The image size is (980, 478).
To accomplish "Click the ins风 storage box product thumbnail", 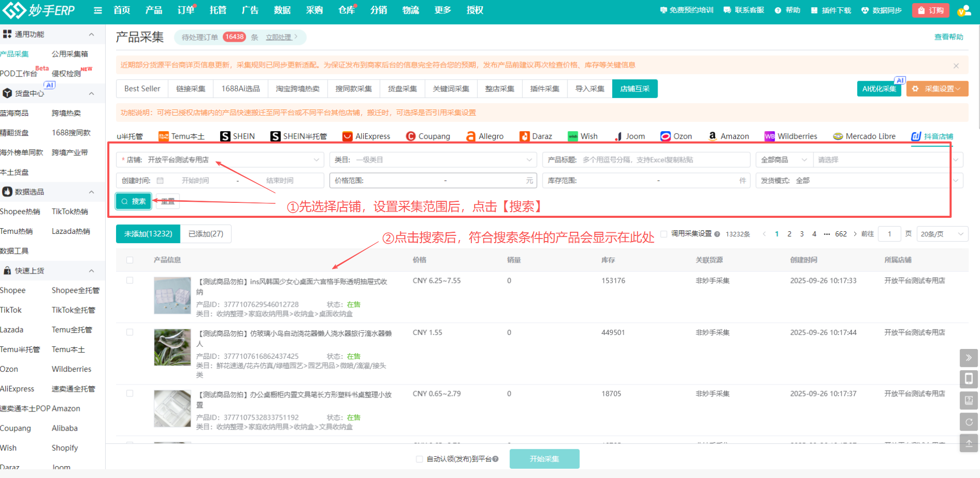I will 172,296.
